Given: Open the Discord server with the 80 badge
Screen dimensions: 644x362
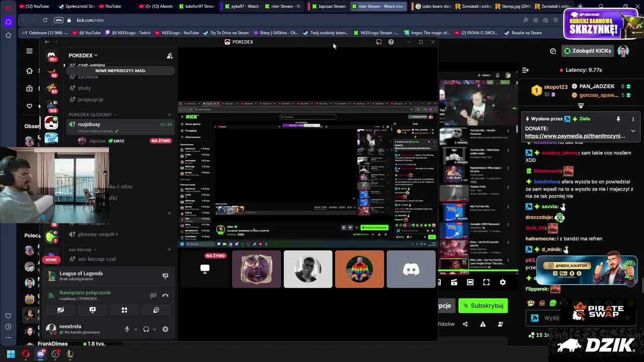Looking at the screenshot, I should coord(51,88).
